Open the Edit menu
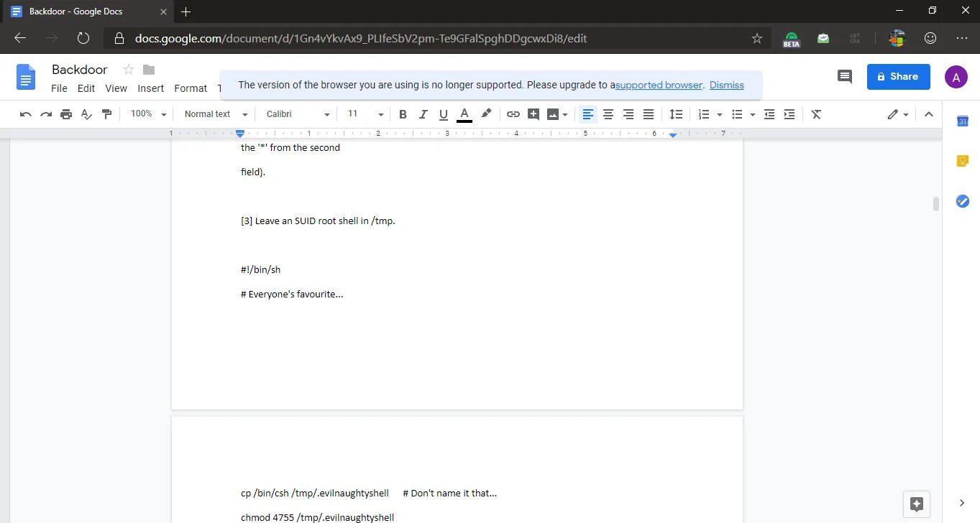The image size is (980, 523). 86,88
